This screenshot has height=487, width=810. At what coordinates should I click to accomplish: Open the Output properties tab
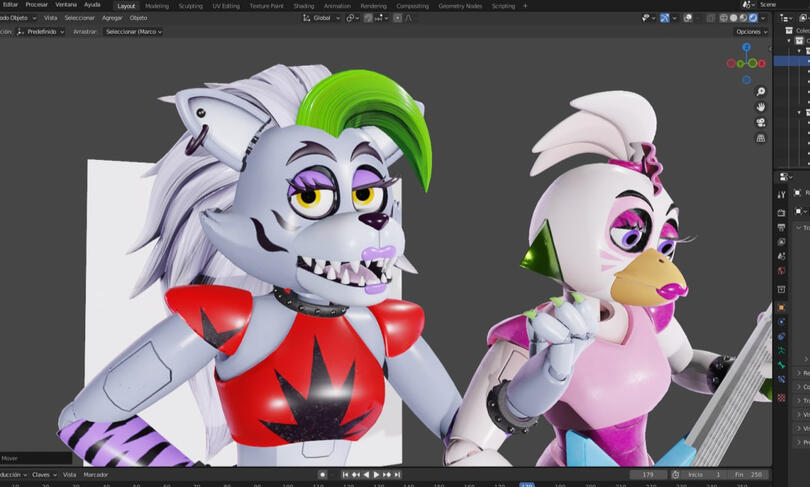point(781,227)
